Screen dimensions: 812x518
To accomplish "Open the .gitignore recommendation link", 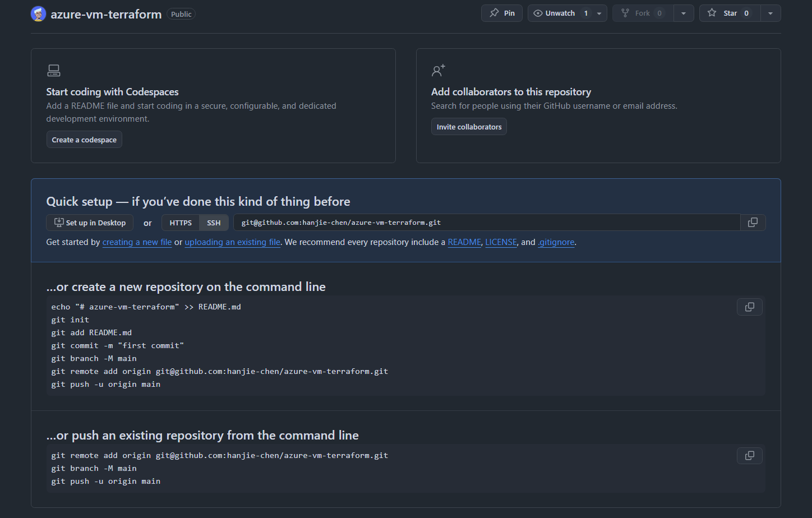I will [x=556, y=242].
